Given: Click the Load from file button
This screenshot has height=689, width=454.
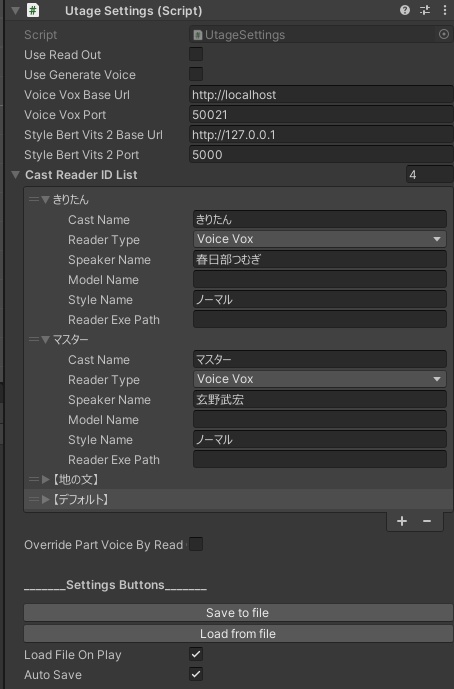Looking at the screenshot, I should click(x=238, y=634).
